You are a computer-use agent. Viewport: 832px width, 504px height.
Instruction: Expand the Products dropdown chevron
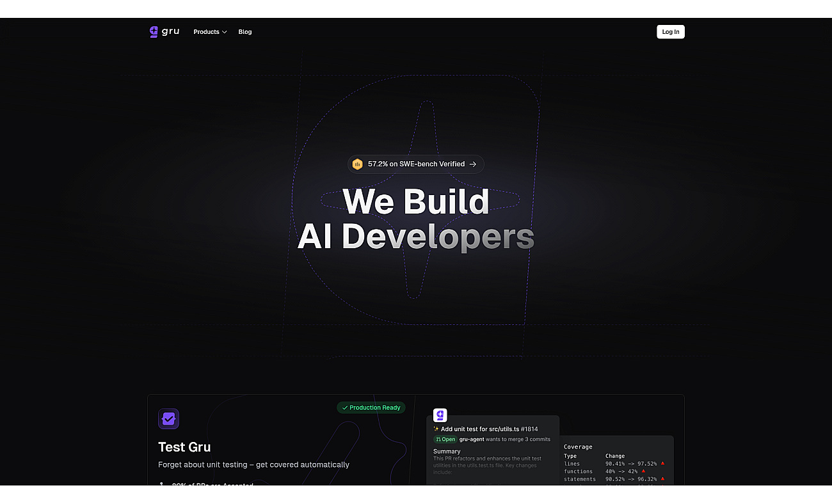[224, 32]
